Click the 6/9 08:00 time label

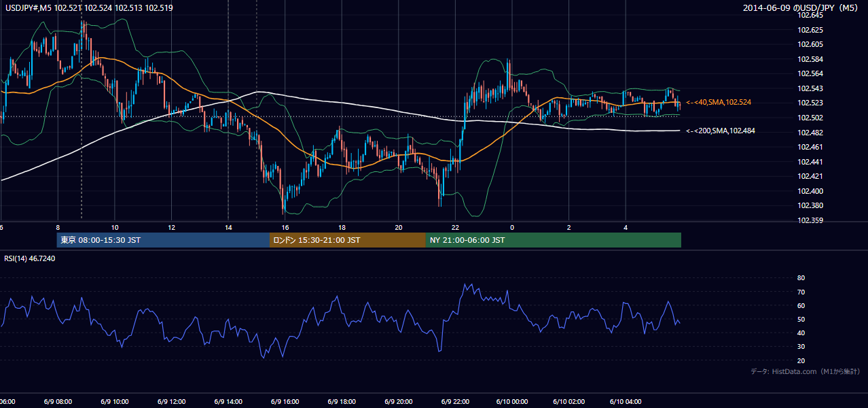point(57,402)
